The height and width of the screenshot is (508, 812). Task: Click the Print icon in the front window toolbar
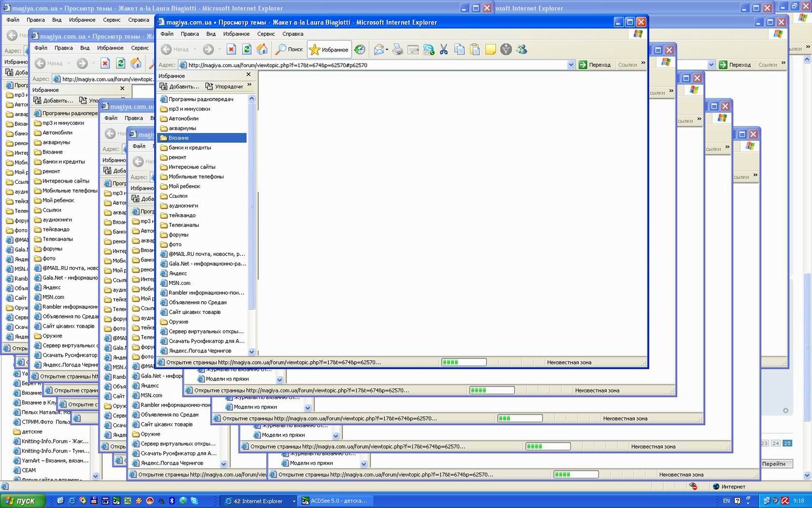[x=398, y=50]
